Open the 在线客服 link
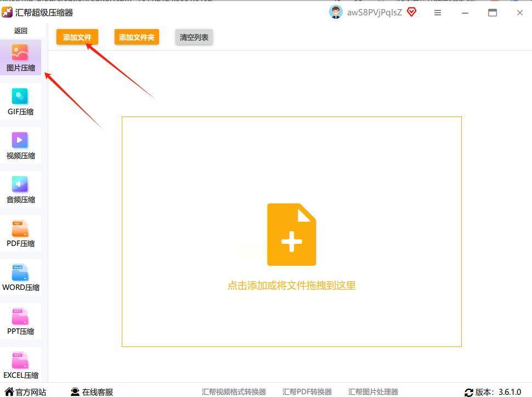This screenshot has width=532, height=397. pyautogui.click(x=98, y=392)
